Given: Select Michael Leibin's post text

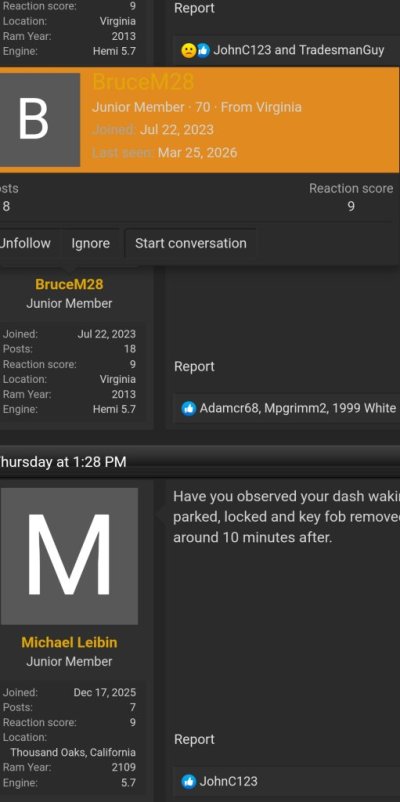Looking at the screenshot, I should [x=286, y=517].
